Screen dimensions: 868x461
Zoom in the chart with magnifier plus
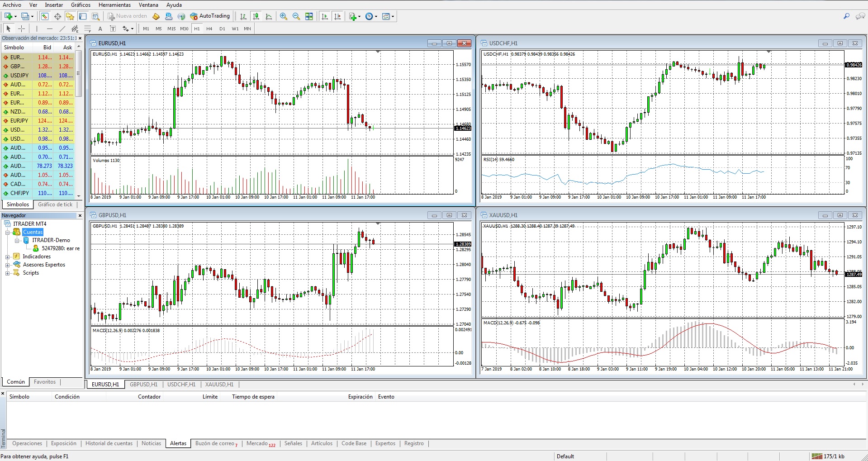point(284,16)
